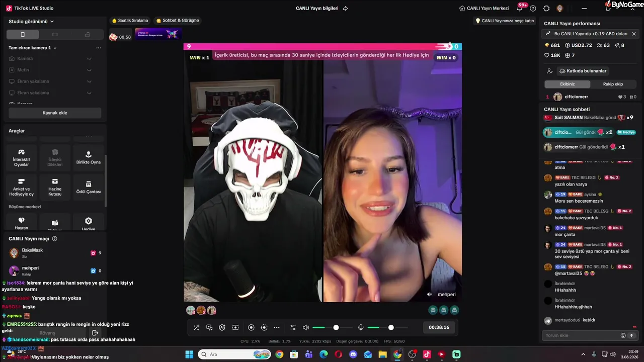Select the landscape layout
The height and width of the screenshot is (362, 644).
coord(55,34)
